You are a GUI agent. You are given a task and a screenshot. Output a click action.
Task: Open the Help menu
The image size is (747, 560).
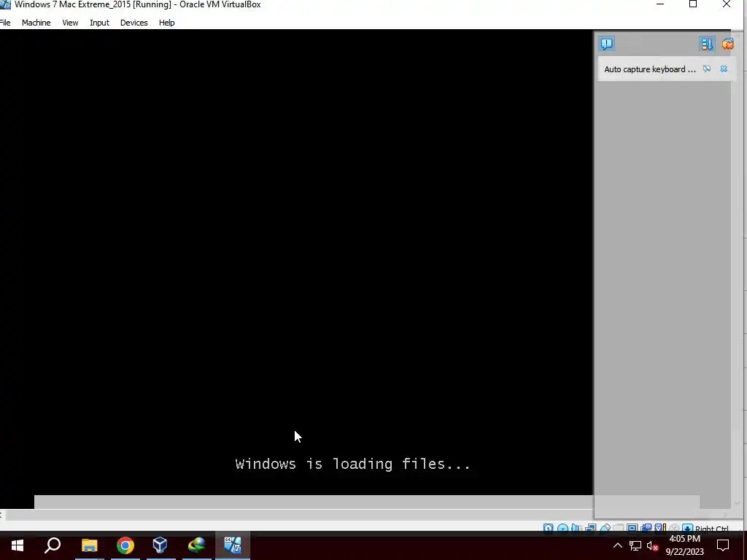[167, 23]
